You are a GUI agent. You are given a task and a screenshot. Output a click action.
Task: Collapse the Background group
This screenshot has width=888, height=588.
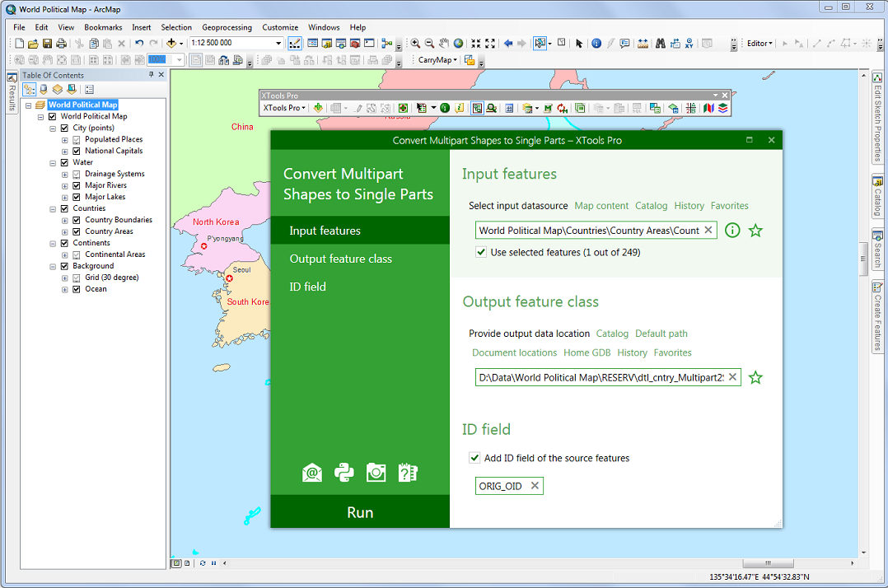(53, 267)
